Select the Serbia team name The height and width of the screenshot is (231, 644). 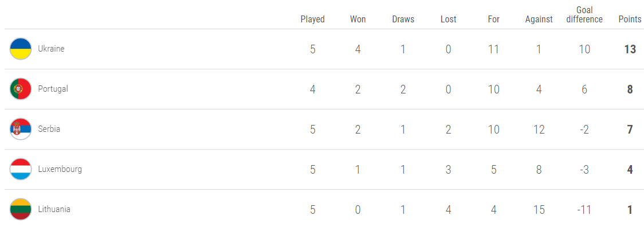[49, 130]
